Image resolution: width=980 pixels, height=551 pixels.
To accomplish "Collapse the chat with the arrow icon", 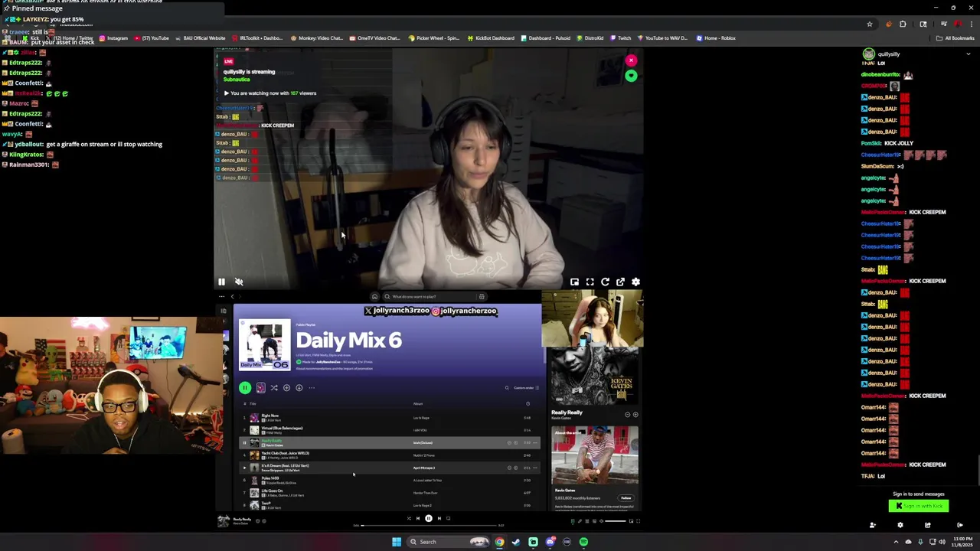I will (959, 525).
